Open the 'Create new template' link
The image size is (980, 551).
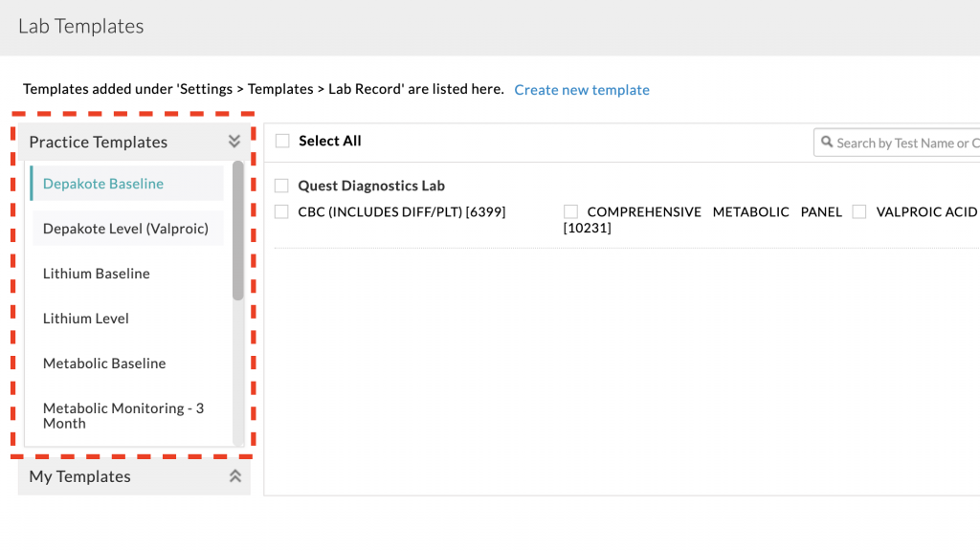tap(582, 90)
